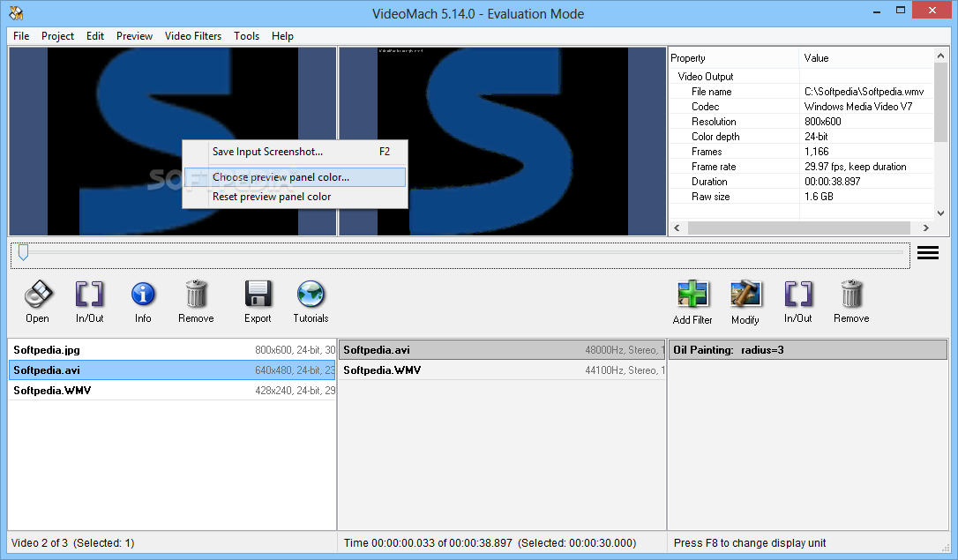Open Tutorials globe icon
Screen dimensions: 958x560
(311, 295)
